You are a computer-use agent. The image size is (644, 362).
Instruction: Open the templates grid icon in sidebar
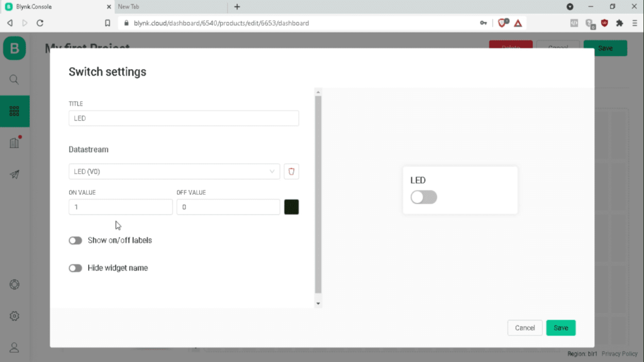14,111
